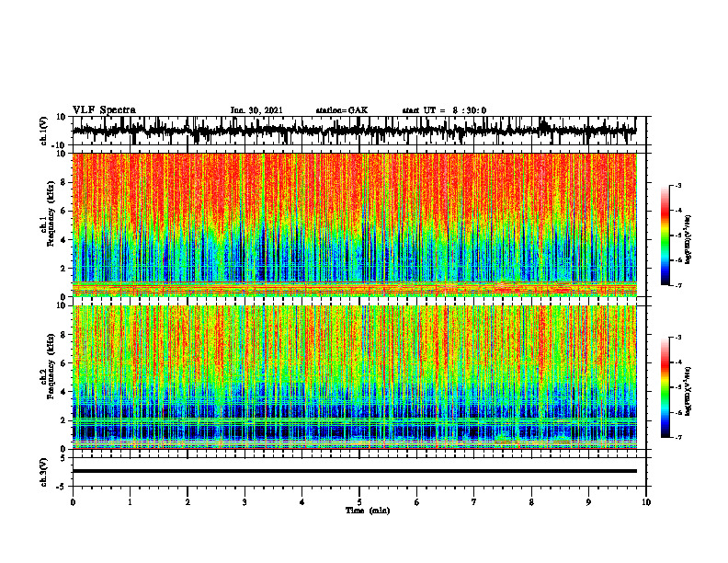Click the '6' kHz tick on the ch.2 spectrogram axis

click(x=64, y=363)
